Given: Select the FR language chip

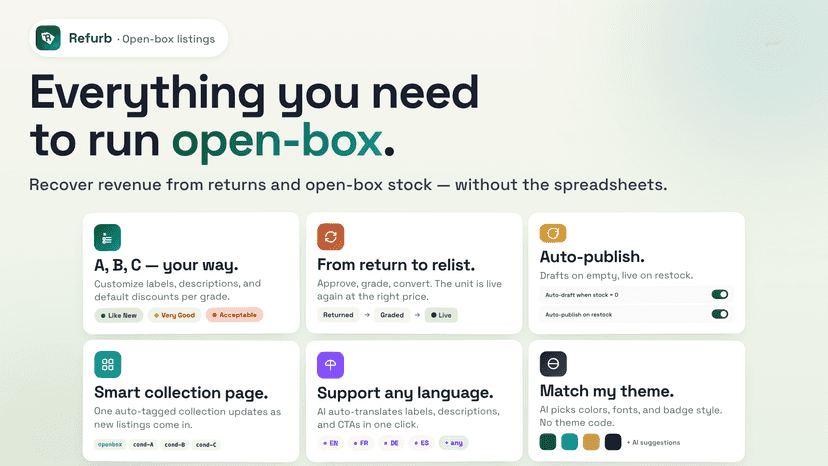Looking at the screenshot, I should tap(361, 443).
